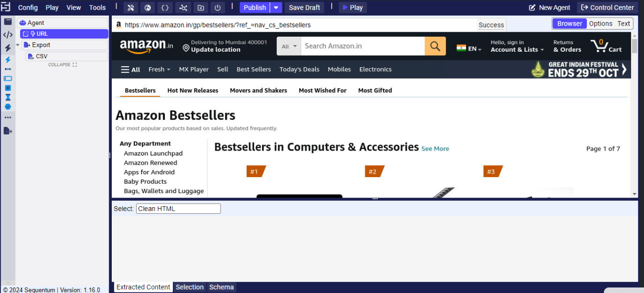Click the three connected dots sidebar icon
644x293 pixels.
(x=8, y=69)
